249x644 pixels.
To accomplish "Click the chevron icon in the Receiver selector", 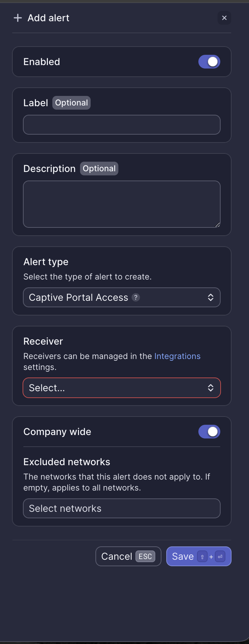I will [211, 388].
